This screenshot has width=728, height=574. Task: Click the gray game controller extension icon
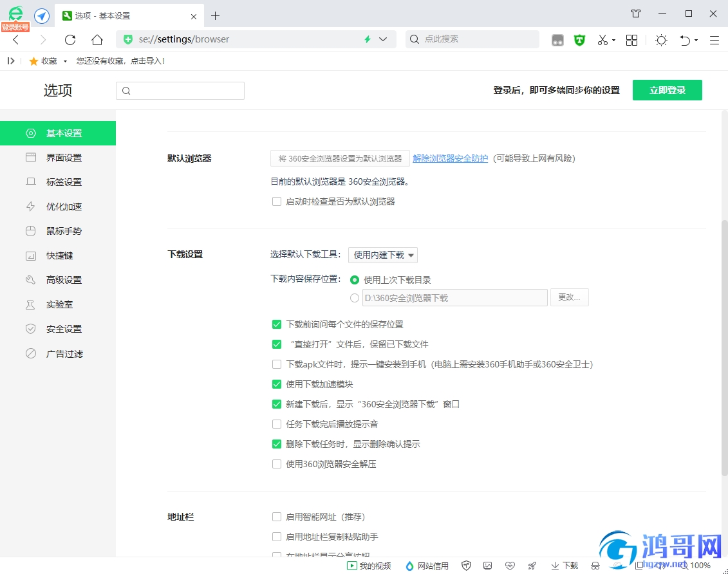557,41
